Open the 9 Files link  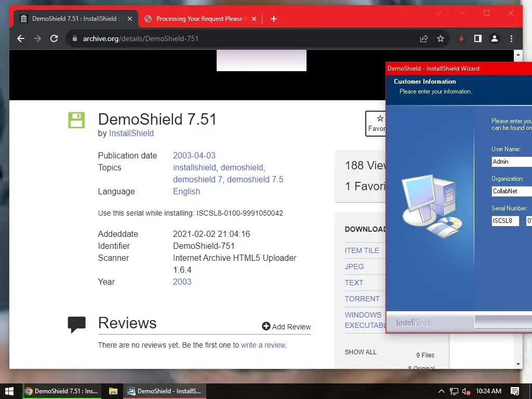point(425,355)
